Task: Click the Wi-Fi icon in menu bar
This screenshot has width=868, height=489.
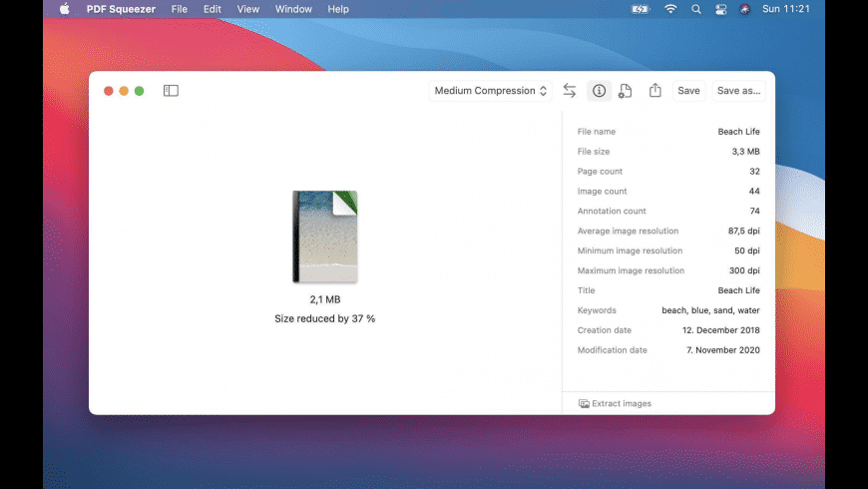Action: tap(670, 9)
